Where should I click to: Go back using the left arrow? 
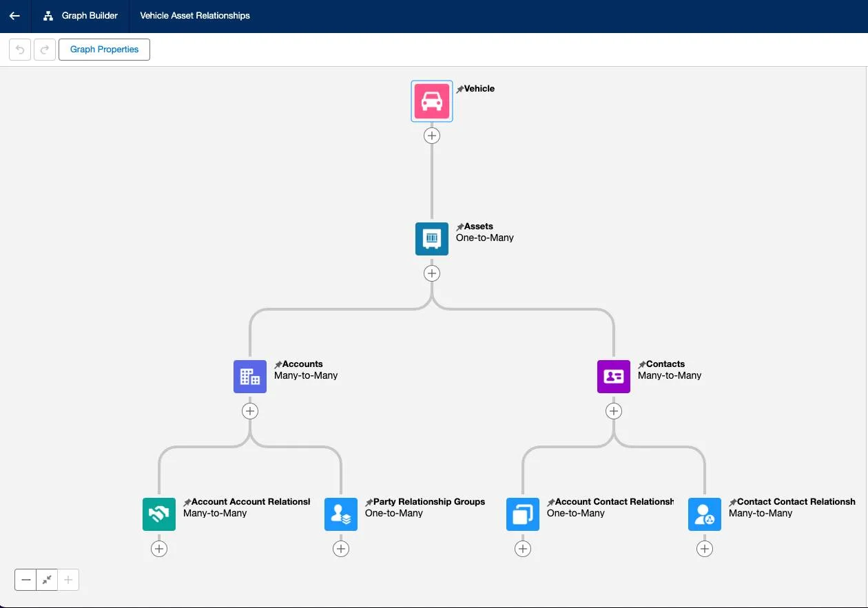point(14,16)
